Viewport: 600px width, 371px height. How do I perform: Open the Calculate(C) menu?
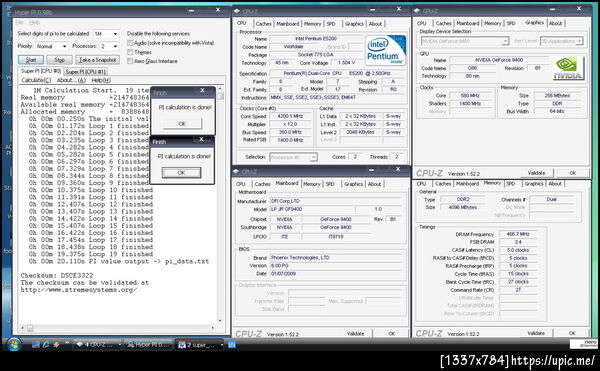tap(36, 80)
